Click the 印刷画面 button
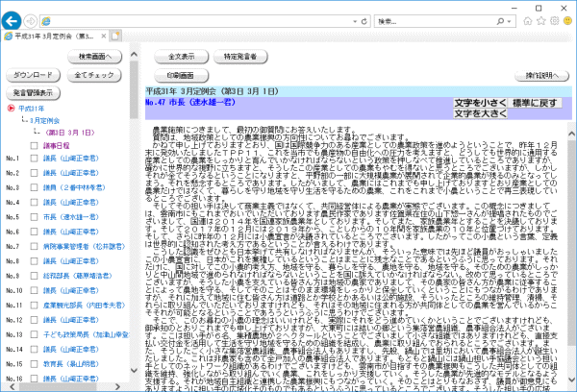577x392 pixels. [182, 75]
